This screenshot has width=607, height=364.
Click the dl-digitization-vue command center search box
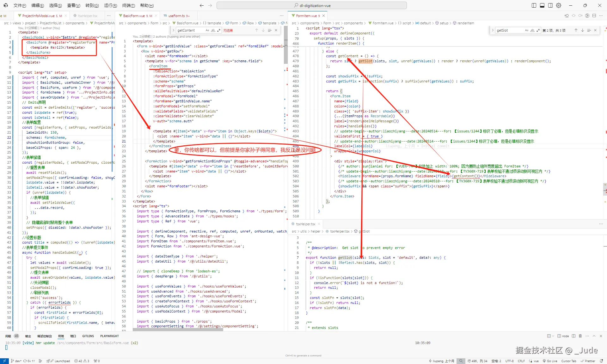(x=312, y=5)
